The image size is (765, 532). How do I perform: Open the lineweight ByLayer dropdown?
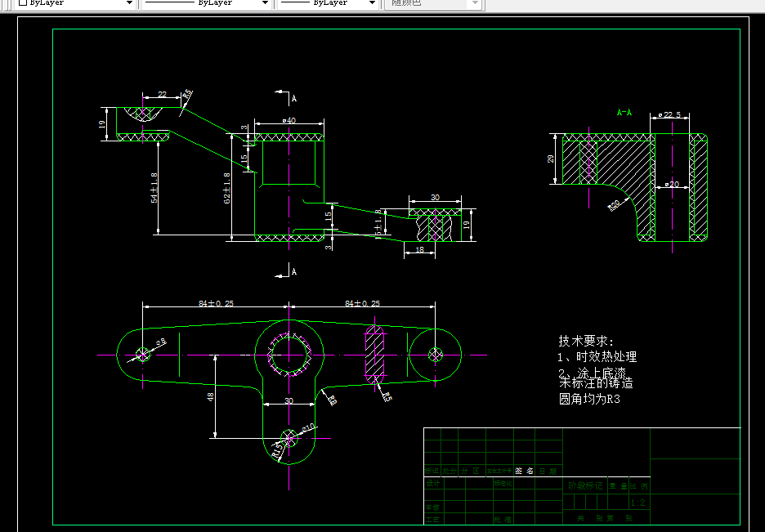pos(329,3)
